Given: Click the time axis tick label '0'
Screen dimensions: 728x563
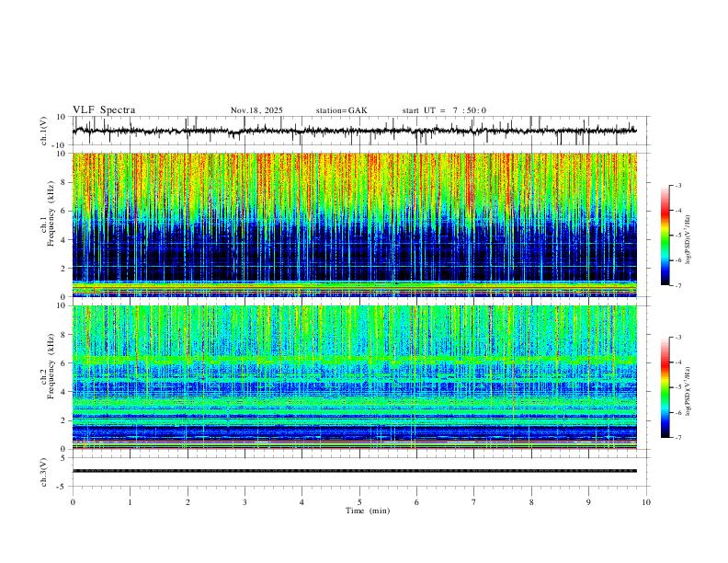Looking at the screenshot, I should [x=73, y=502].
